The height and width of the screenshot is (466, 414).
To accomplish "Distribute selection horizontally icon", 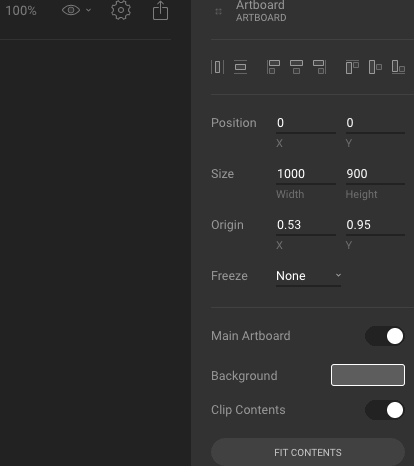I will click(x=217, y=67).
